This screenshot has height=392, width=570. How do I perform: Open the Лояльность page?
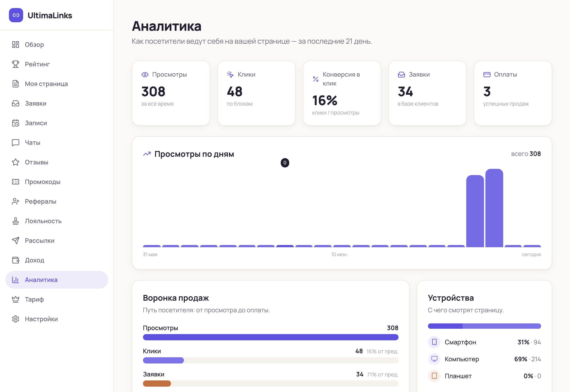pyautogui.click(x=57, y=221)
